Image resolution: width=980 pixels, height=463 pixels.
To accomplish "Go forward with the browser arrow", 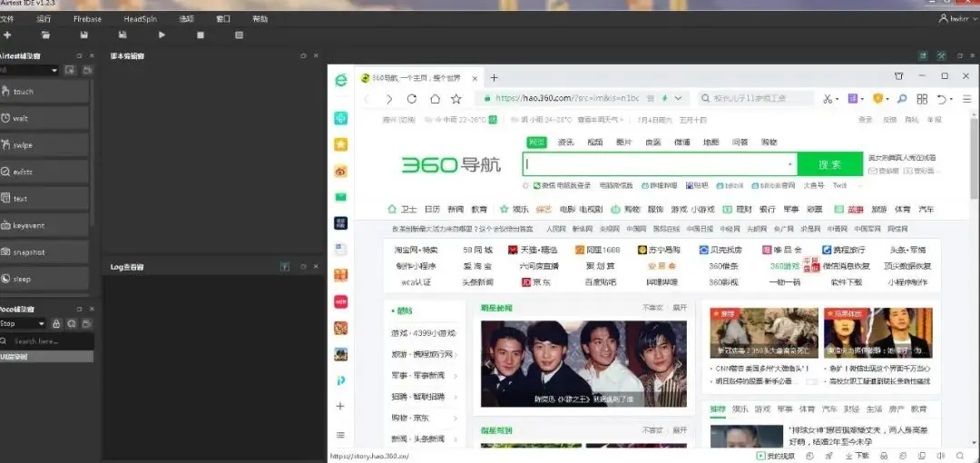I will tap(388, 99).
